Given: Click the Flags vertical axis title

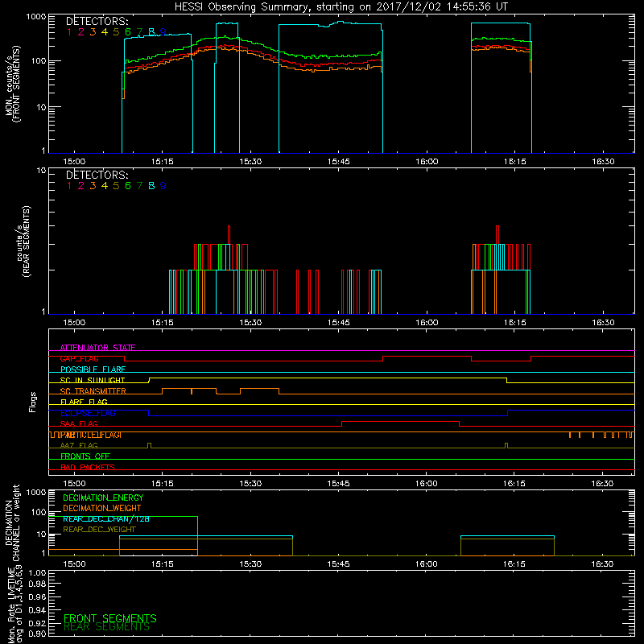Looking at the screenshot, I should (33, 402).
